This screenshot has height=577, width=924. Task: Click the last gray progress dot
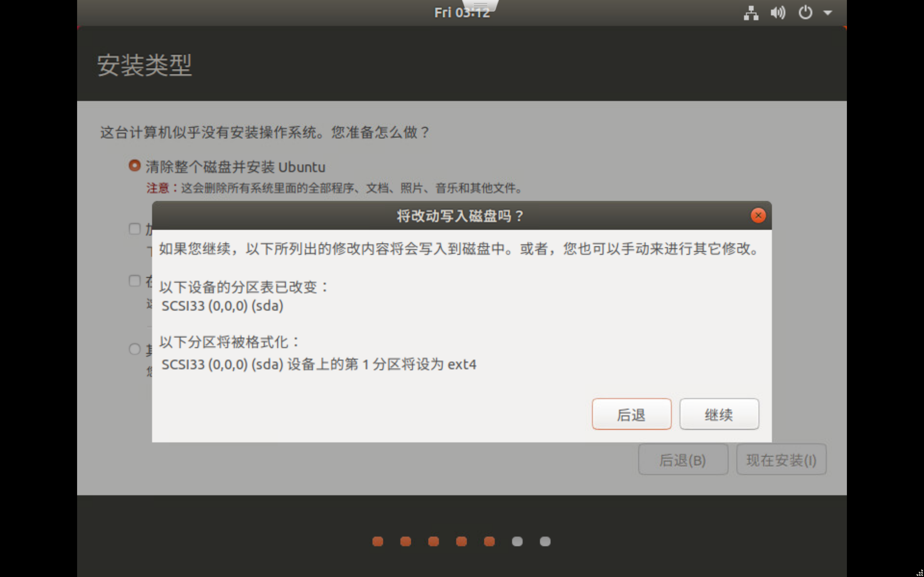545,541
